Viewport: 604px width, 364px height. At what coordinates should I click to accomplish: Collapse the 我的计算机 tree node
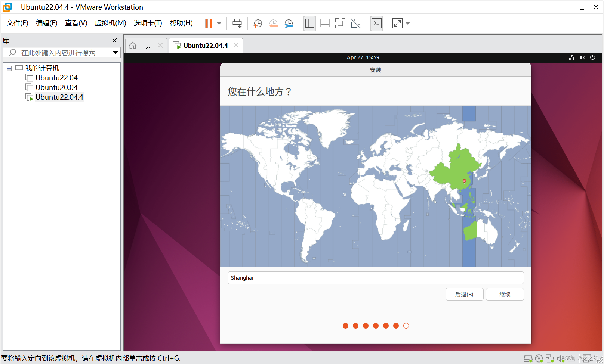pyautogui.click(x=9, y=68)
